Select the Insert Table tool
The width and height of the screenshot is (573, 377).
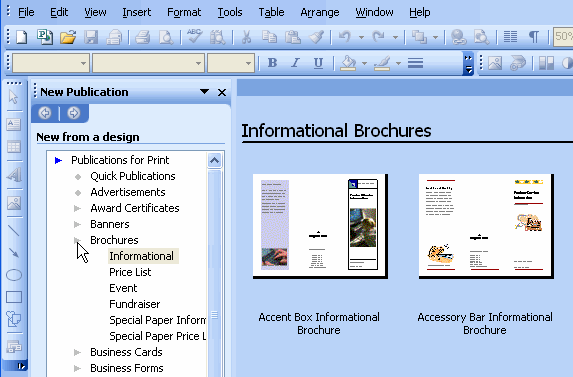pyautogui.click(x=14, y=147)
